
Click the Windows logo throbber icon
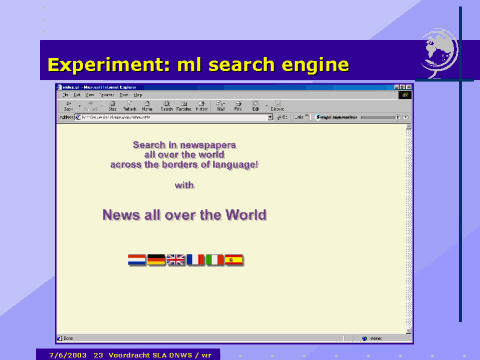click(405, 95)
